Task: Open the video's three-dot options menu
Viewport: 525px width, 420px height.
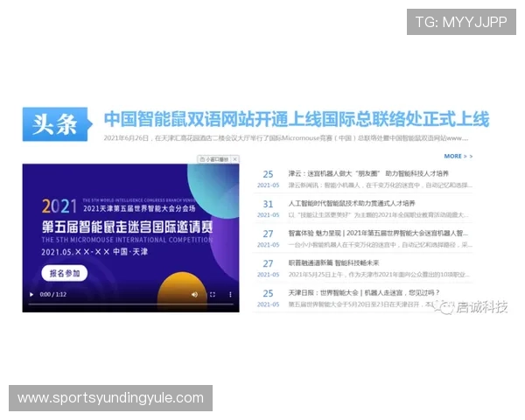Action: [230, 294]
